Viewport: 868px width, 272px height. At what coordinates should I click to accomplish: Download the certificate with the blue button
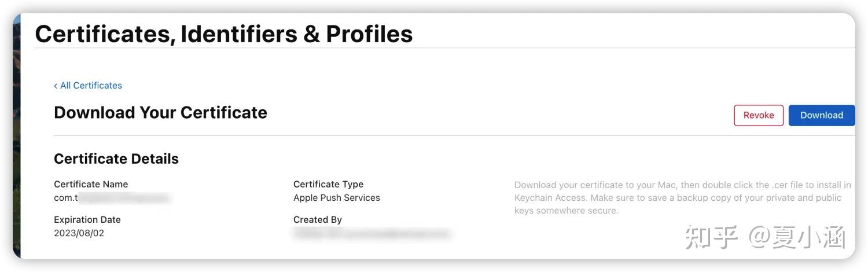pos(821,115)
